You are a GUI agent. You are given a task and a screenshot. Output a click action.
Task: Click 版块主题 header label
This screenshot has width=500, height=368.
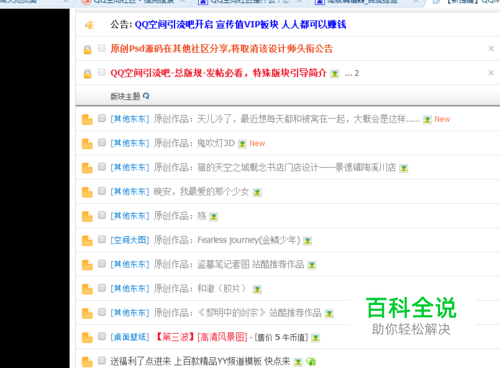125,96
